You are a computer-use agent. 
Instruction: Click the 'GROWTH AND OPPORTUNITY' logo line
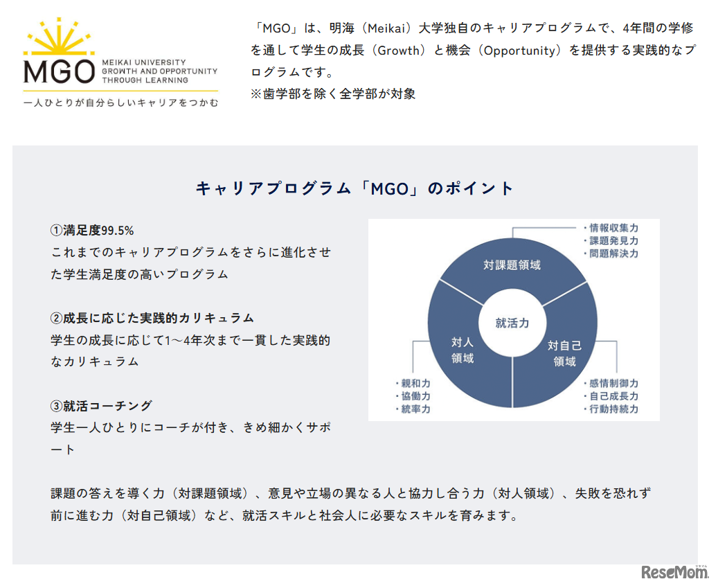159,71
